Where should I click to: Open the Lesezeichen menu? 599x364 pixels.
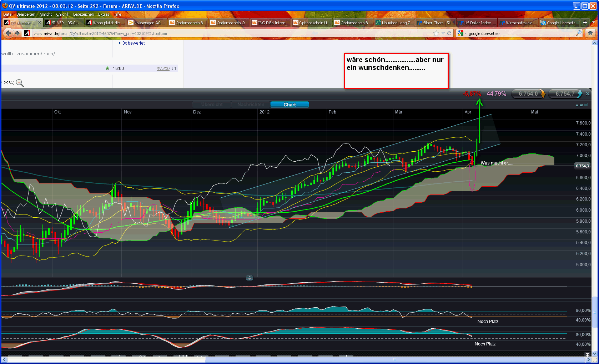pyautogui.click(x=84, y=14)
